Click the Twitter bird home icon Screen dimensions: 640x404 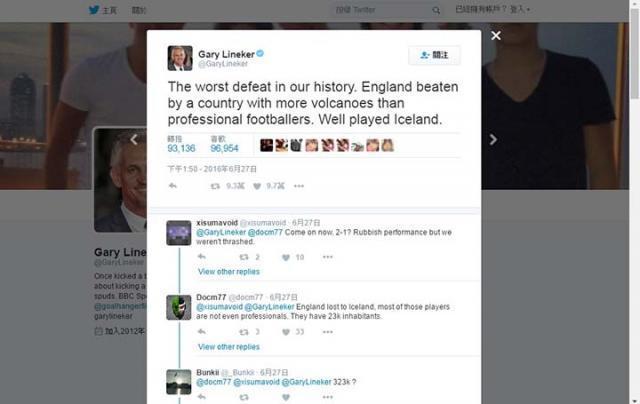[x=94, y=10]
